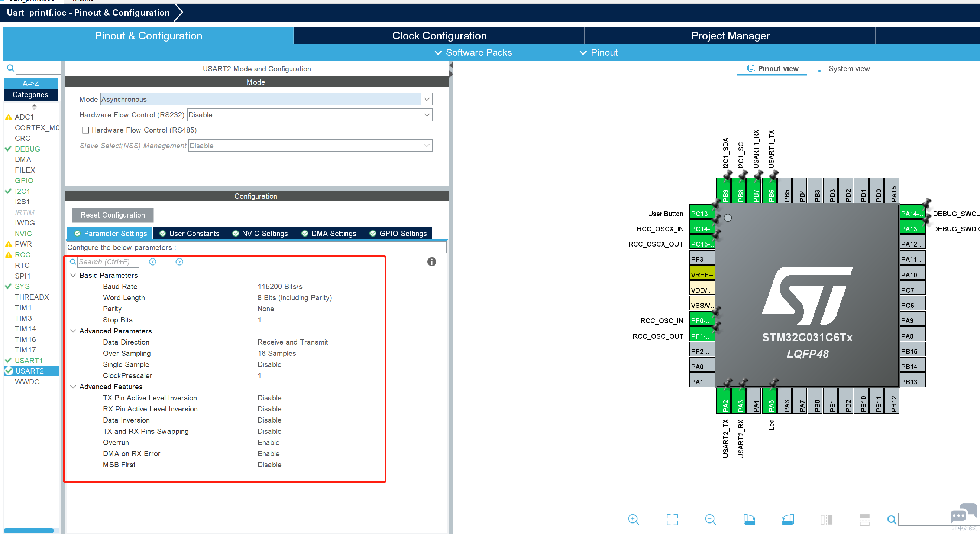Switch to the Clock Configuration tab
The width and height of the screenshot is (980, 534).
pos(439,36)
